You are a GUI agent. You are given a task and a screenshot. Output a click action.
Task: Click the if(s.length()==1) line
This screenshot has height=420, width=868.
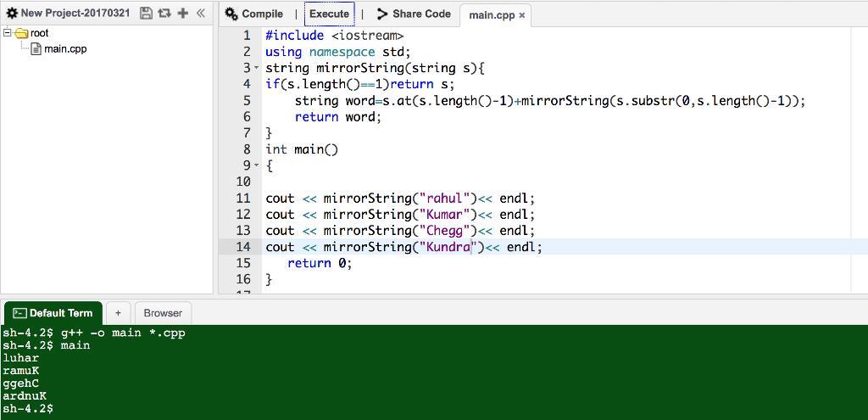[359, 85]
